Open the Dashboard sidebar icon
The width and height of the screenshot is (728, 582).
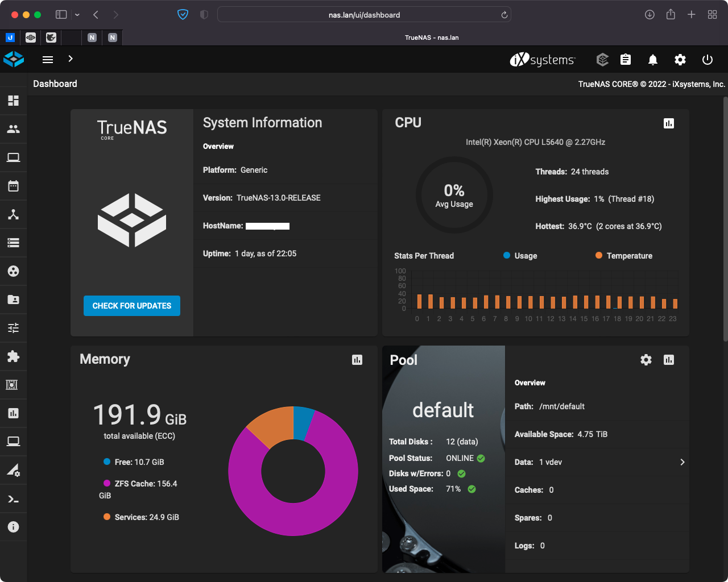13,101
